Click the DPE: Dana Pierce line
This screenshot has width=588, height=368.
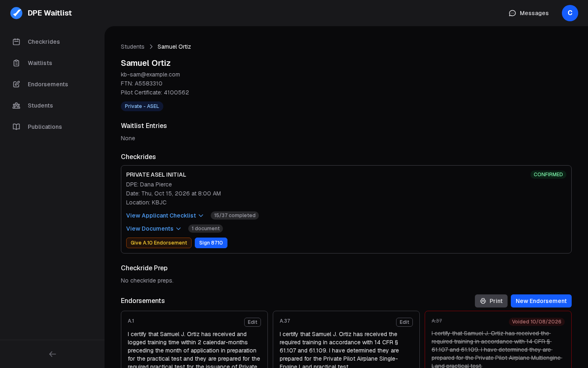[x=149, y=184]
